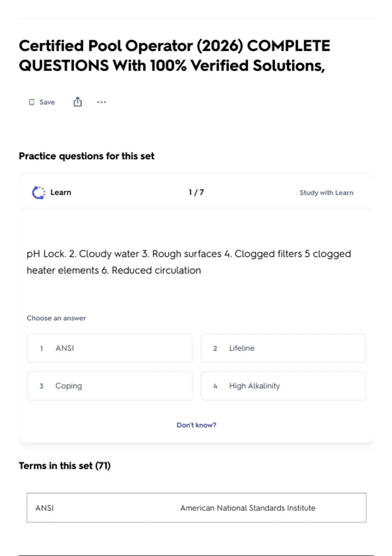Viewport: 392px width, 556px height.
Task: Select answer option ANSI
Action: pos(110,348)
